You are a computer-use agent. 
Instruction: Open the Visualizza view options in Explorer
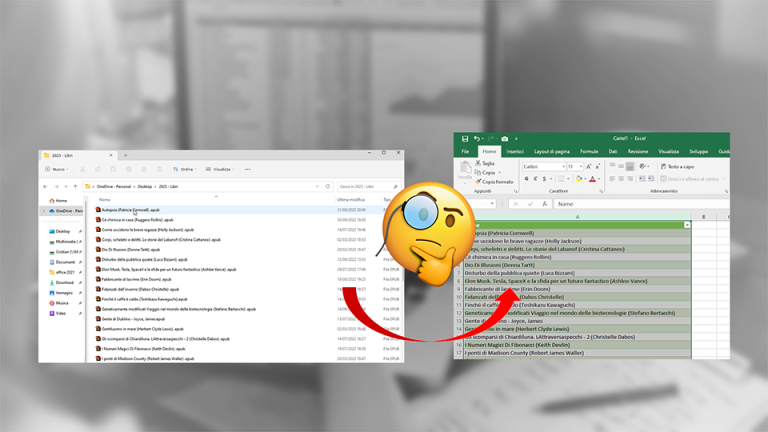point(219,169)
